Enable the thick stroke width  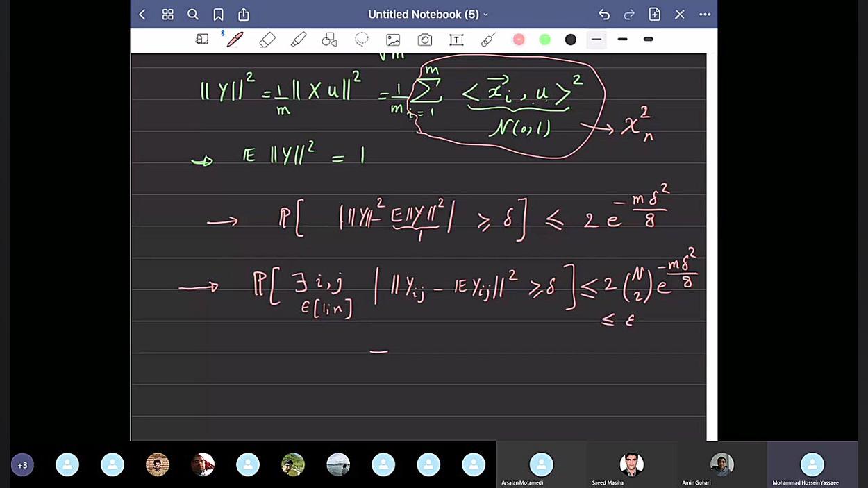[x=648, y=40]
